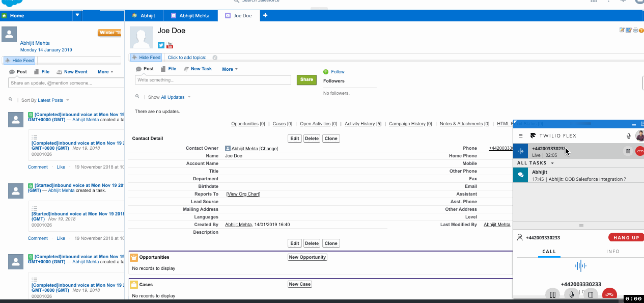Toggle Hide Feed on Joe Doe page

click(x=146, y=58)
